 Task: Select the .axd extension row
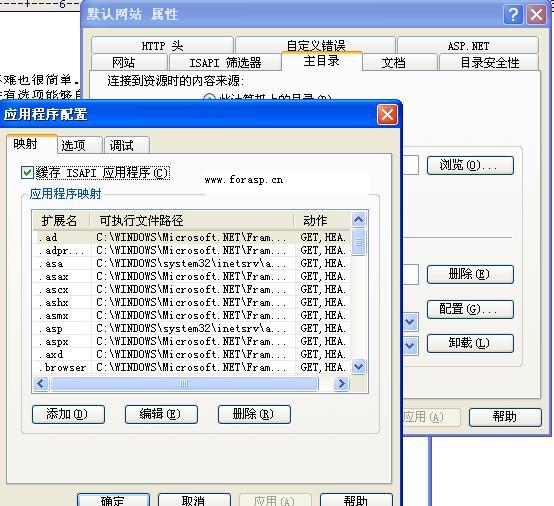coord(192,354)
